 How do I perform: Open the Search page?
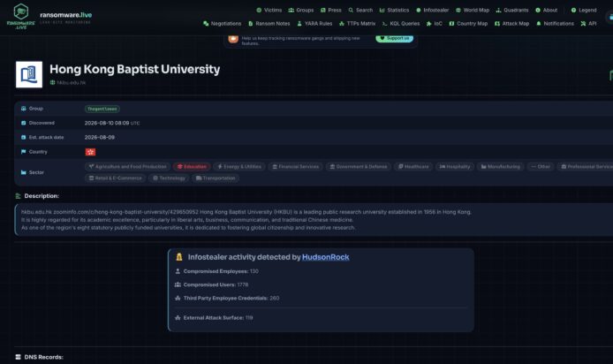360,11
